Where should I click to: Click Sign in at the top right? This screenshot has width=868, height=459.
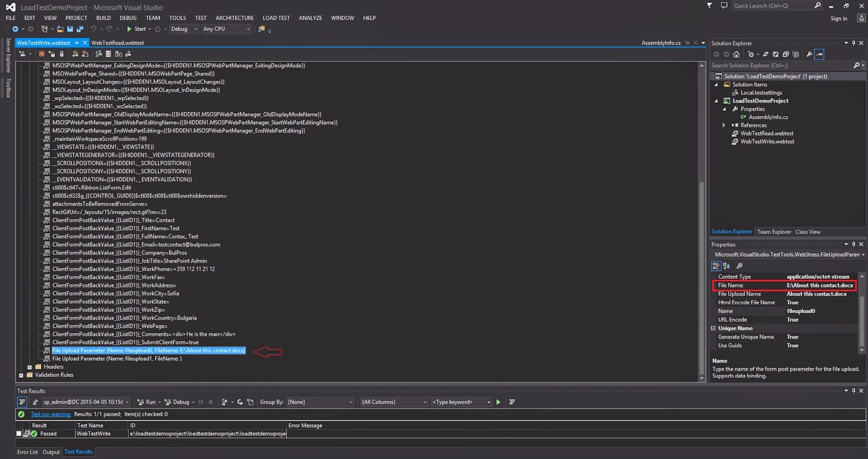tap(839, 18)
